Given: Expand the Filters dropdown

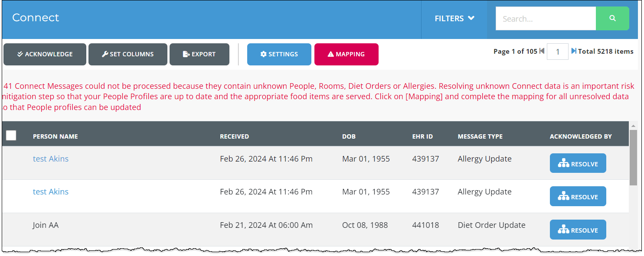Looking at the screenshot, I should pyautogui.click(x=454, y=19).
